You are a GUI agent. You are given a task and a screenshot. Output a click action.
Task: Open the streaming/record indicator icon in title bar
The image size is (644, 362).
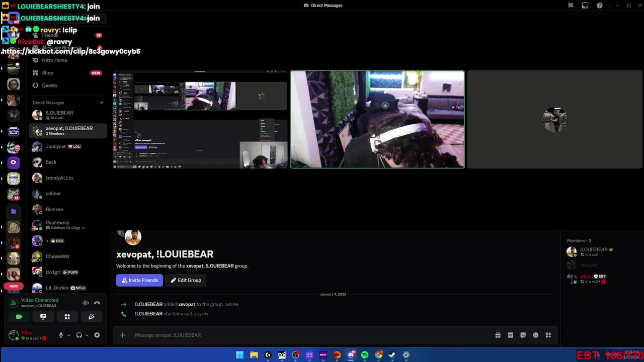tap(585, 6)
